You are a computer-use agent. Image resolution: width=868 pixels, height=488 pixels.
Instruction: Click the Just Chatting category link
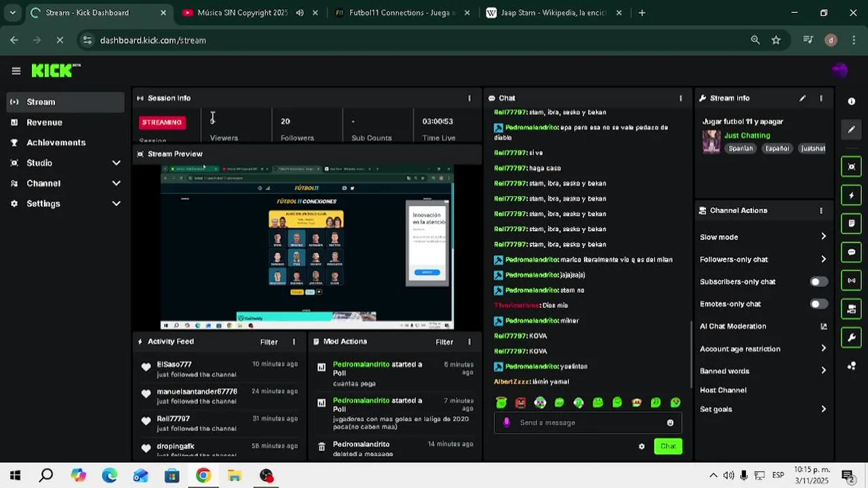747,136
